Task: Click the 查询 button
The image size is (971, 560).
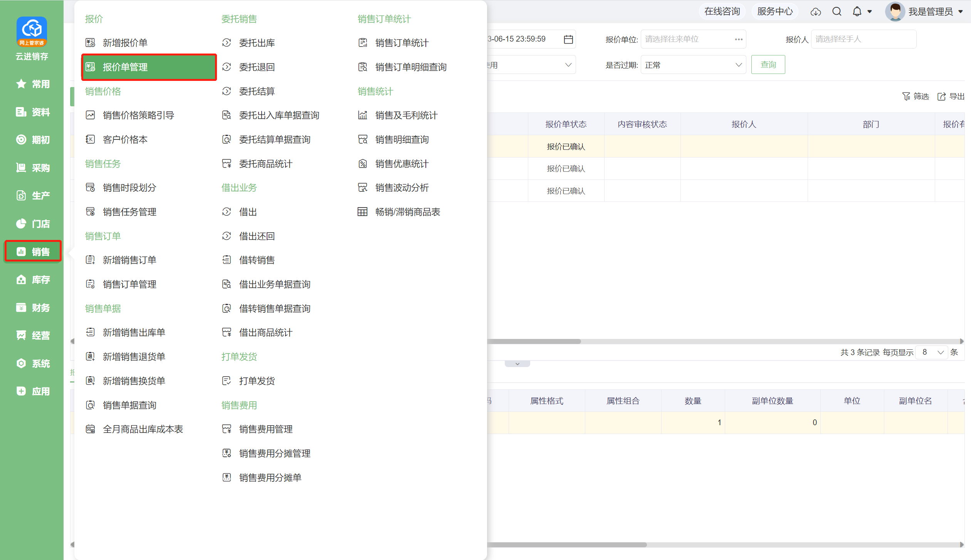Action: [768, 65]
